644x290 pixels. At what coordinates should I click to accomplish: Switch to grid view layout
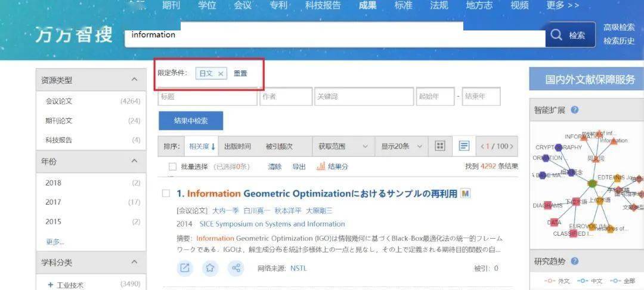pyautogui.click(x=440, y=146)
